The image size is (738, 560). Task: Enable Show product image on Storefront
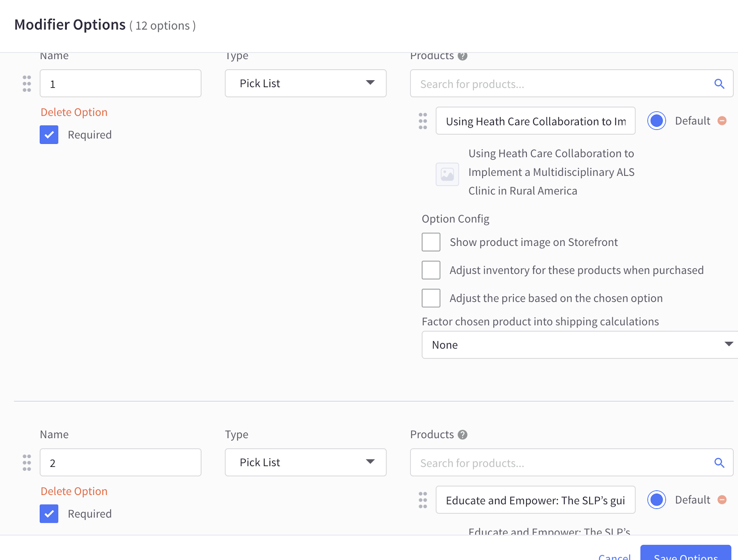[431, 242]
